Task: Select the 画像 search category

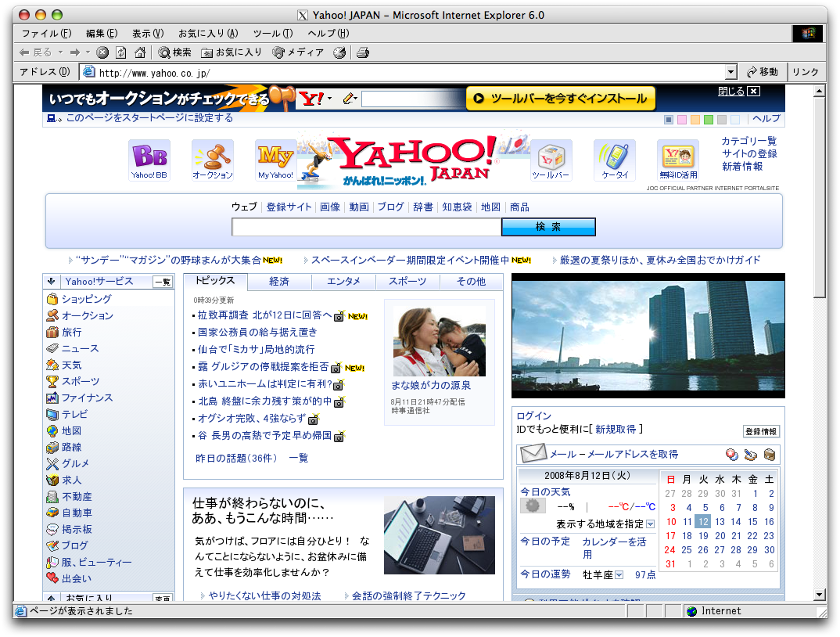Action: pos(330,207)
